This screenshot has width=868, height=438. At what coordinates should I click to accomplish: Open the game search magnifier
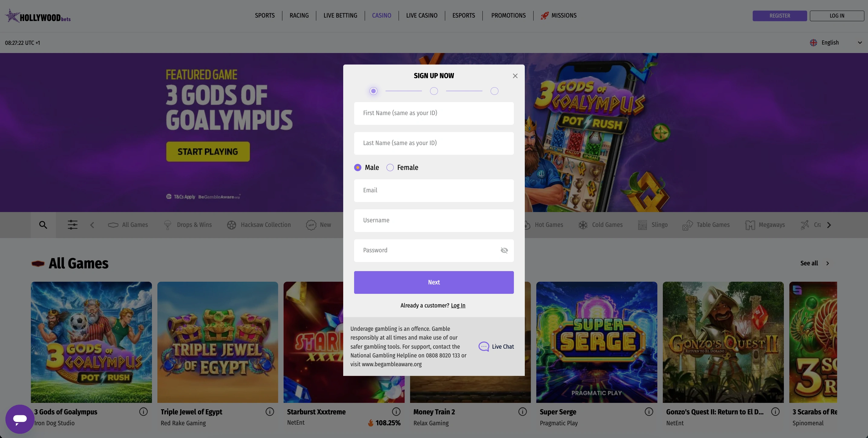tap(43, 225)
